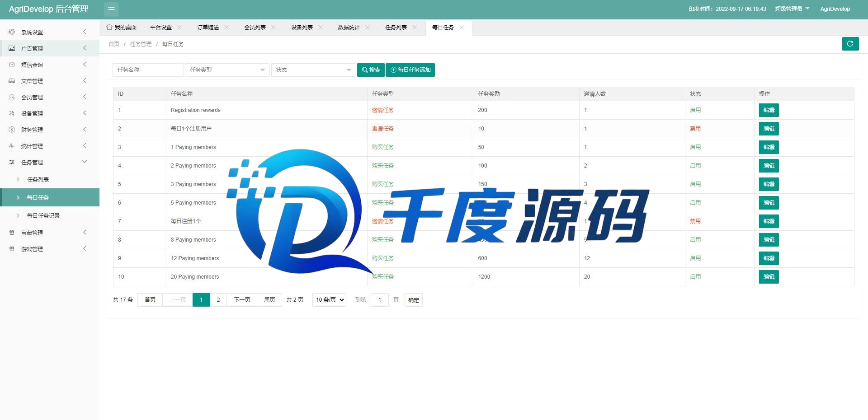Click the 禁用 status in row 7
Screen dimensions: 868x420
coord(695,221)
